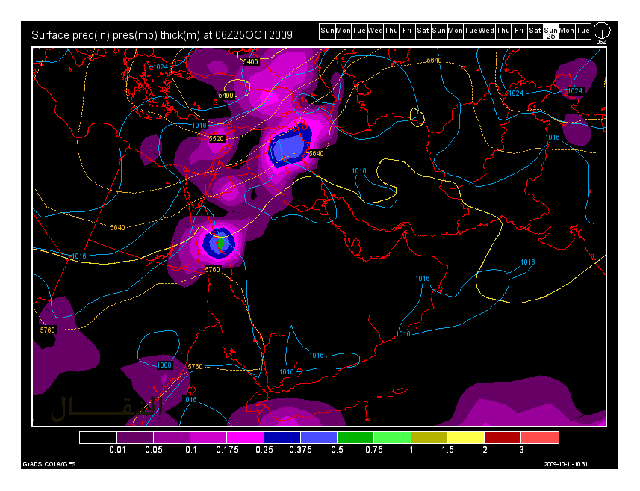
Task: Click the light blue 0.375–0.5 legend swatch
Action: pos(319,438)
